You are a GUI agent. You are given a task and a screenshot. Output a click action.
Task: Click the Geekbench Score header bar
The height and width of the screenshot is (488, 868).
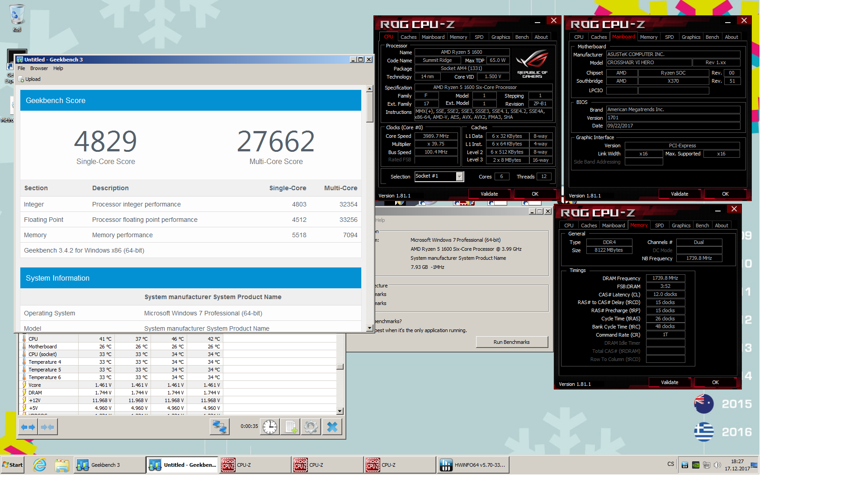tap(190, 100)
